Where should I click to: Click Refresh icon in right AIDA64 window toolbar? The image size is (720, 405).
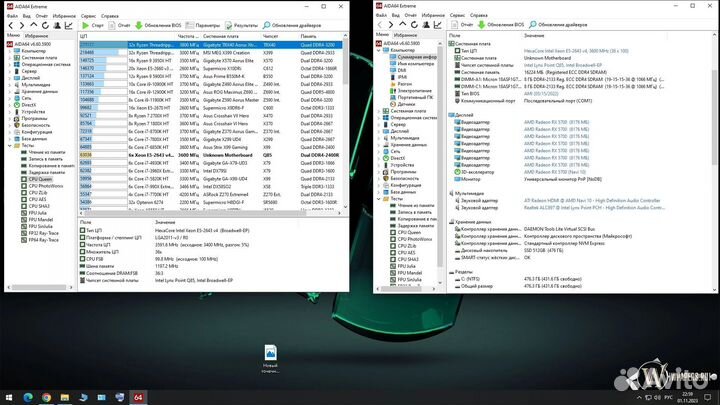(x=414, y=24)
